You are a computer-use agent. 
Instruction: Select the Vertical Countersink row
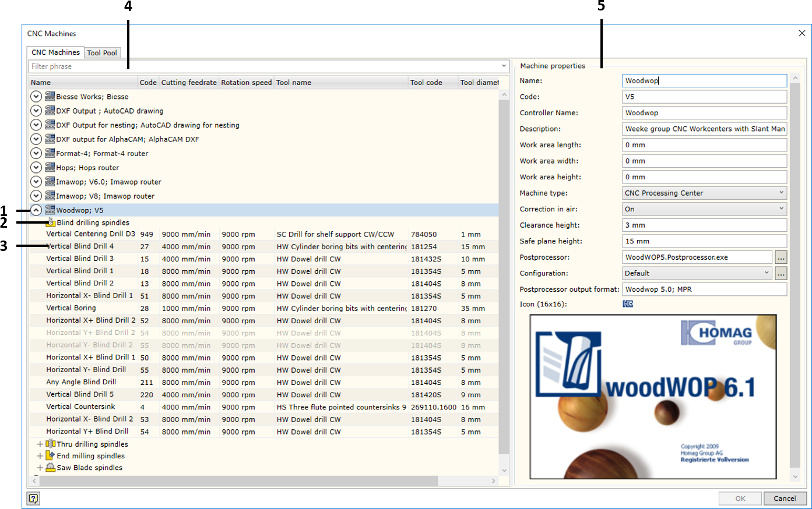click(x=263, y=407)
